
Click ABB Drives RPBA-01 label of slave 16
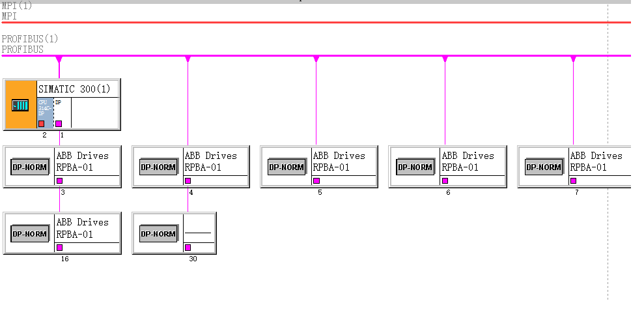coord(82,227)
